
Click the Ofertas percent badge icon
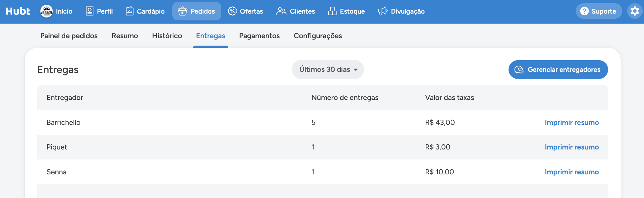[232, 11]
